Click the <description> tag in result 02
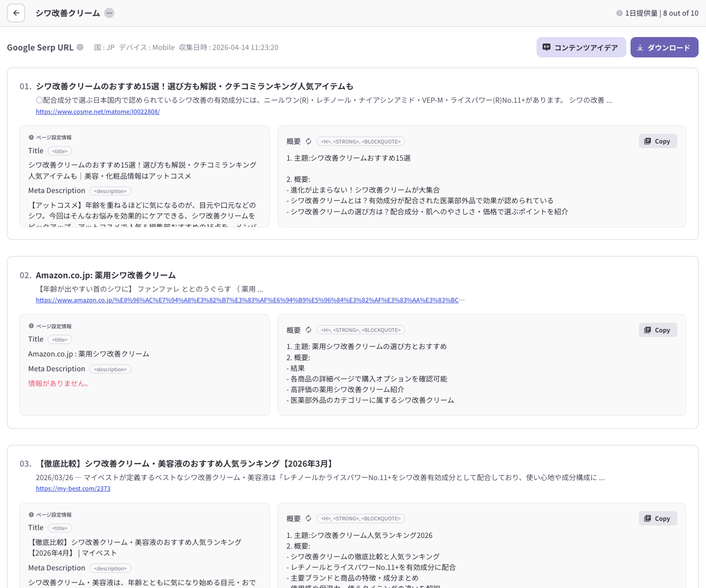 point(110,369)
